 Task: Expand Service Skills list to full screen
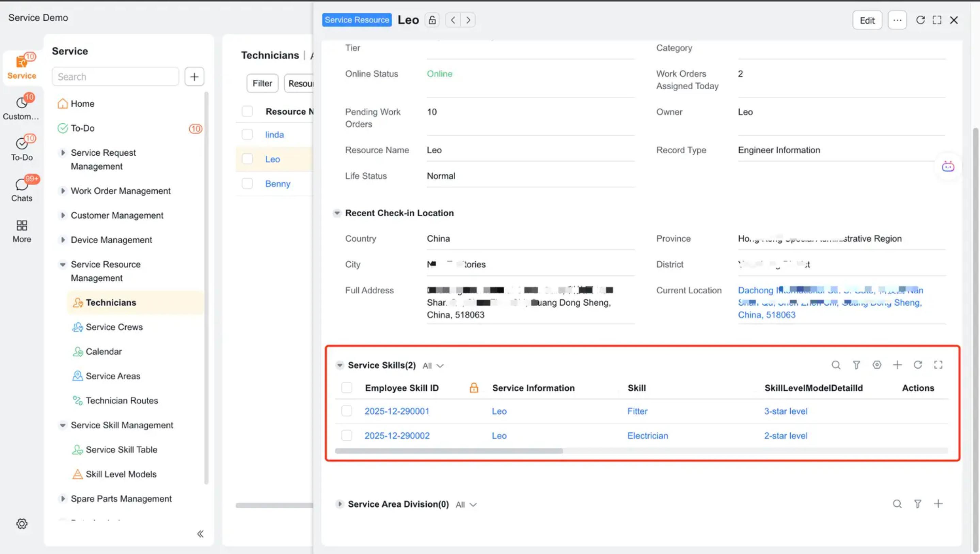(x=938, y=365)
